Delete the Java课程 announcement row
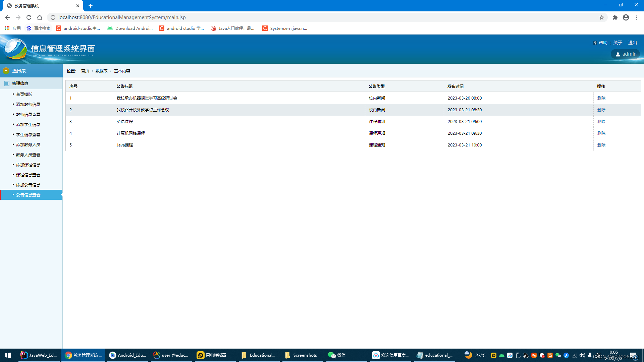Screen dimensions: 644x362 [x=601, y=145]
